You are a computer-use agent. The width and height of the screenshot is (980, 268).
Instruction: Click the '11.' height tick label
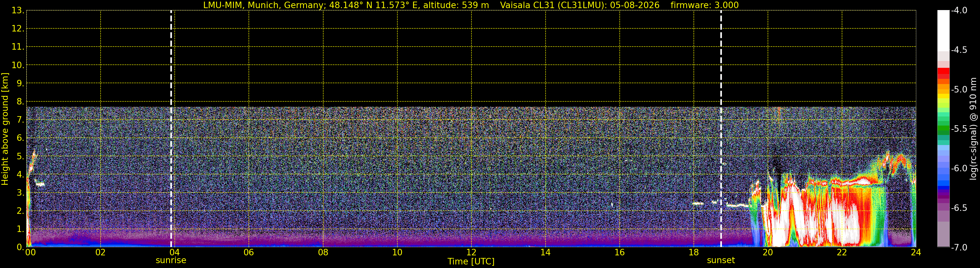(x=18, y=47)
